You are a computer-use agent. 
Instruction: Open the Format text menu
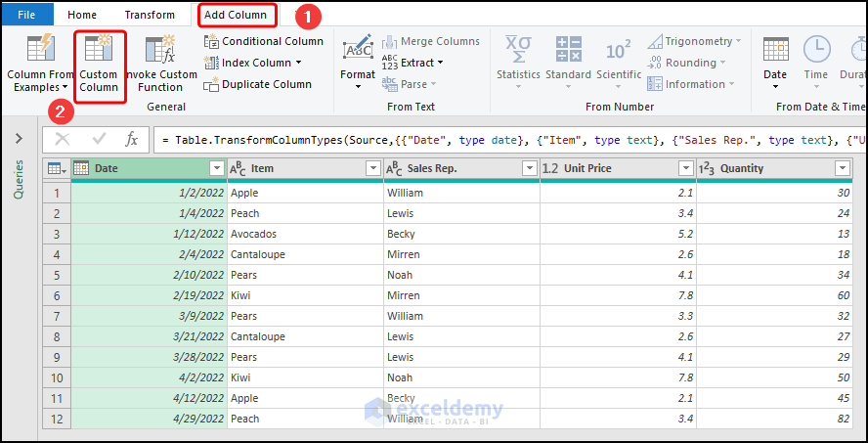pos(358,62)
